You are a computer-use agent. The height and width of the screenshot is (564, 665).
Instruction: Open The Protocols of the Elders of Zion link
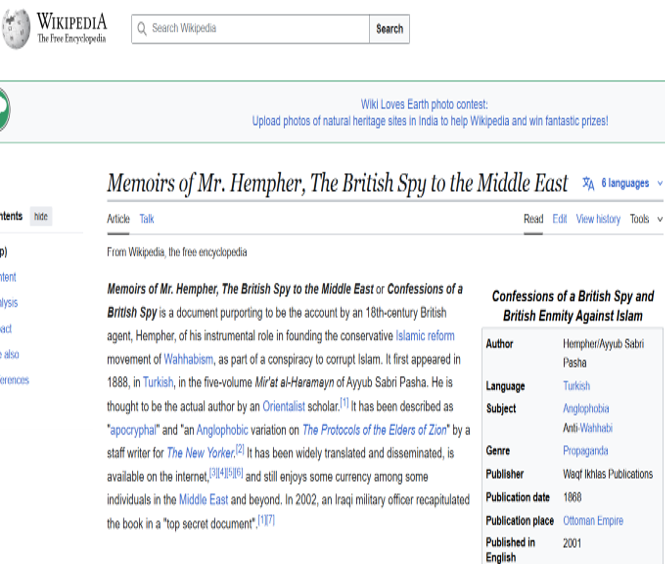pos(374,430)
